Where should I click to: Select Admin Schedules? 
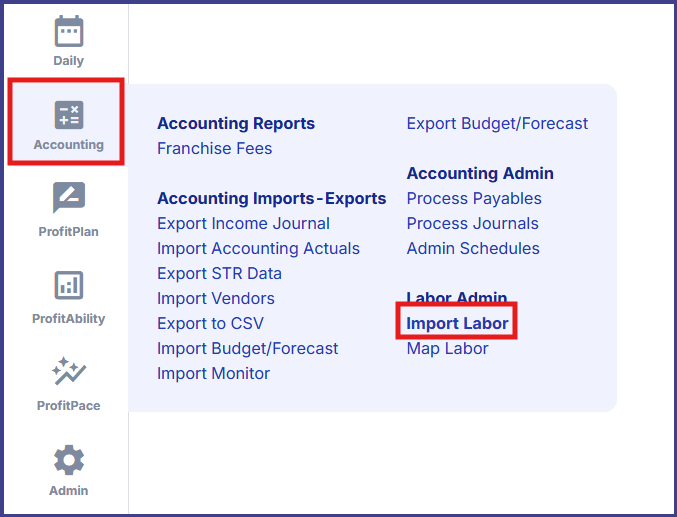click(473, 249)
